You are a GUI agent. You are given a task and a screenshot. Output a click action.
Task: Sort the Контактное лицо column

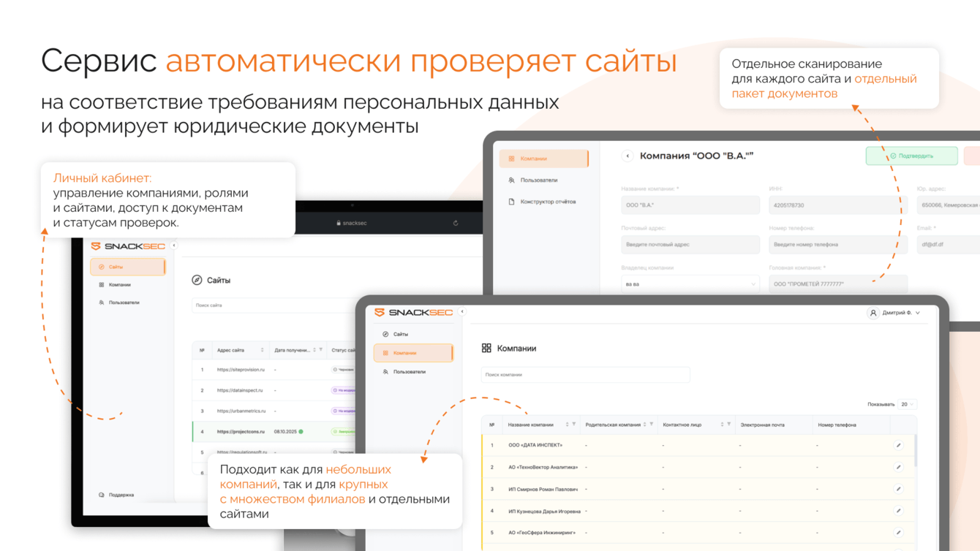[722, 425]
